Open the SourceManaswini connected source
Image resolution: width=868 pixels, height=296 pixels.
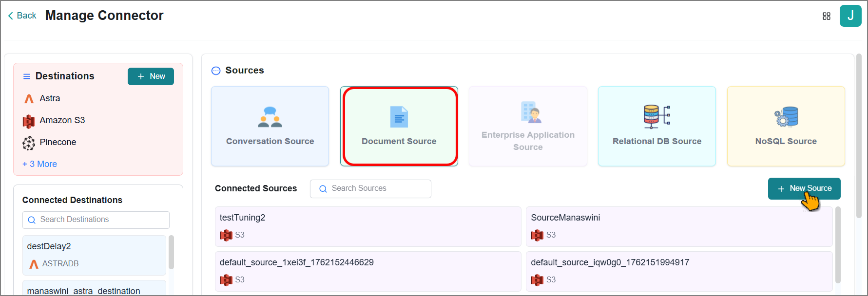(x=679, y=226)
